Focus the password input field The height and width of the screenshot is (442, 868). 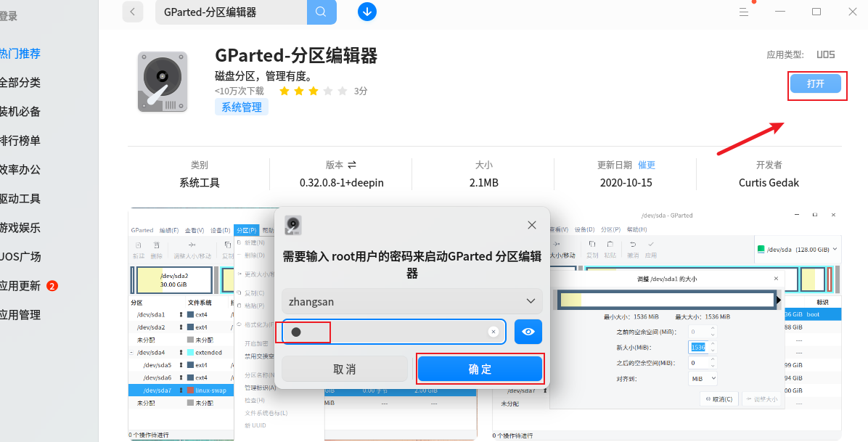[393, 332]
